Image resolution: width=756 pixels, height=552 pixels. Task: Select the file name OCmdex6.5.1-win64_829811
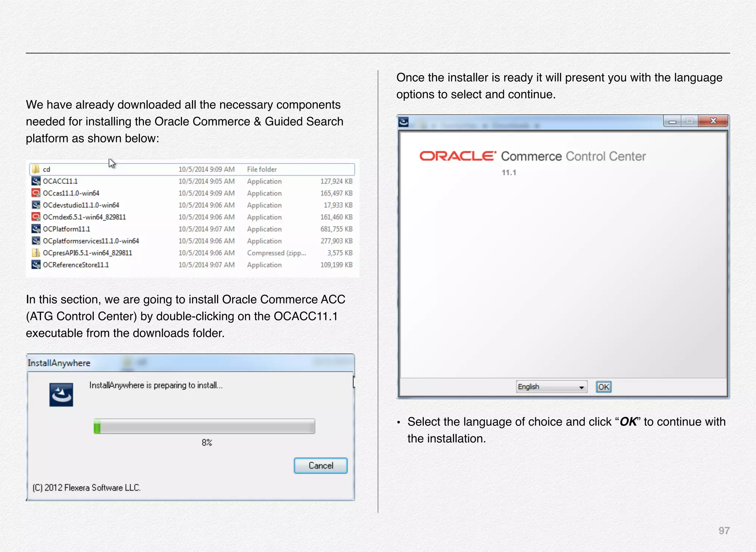84,217
